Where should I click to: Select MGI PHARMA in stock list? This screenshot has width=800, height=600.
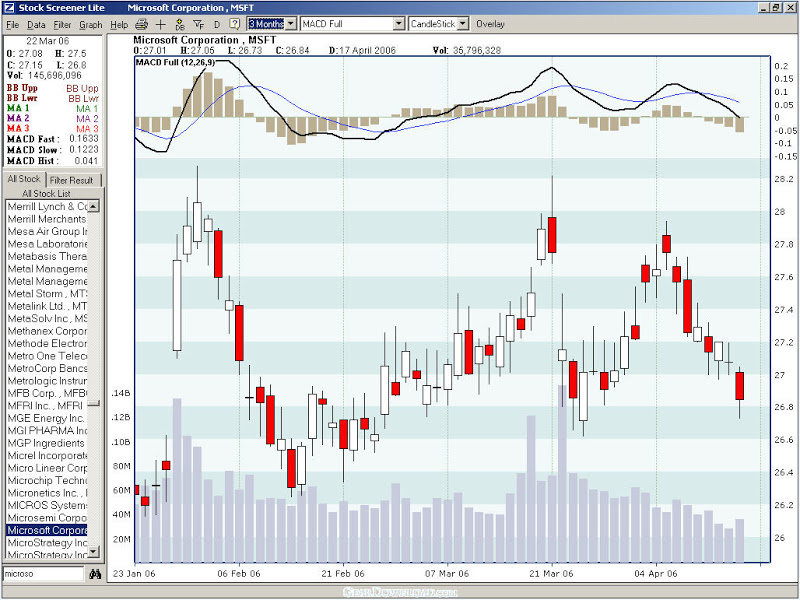tap(47, 431)
